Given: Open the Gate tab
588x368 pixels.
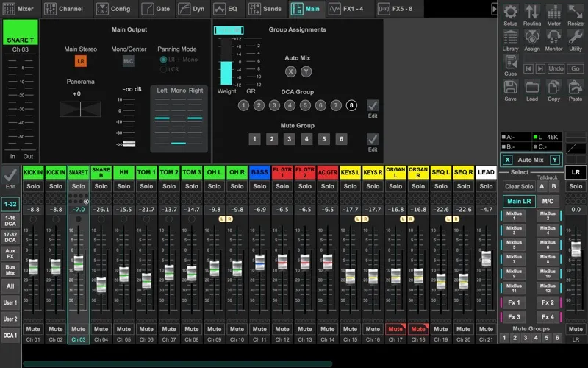Looking at the screenshot, I should 156,9.
